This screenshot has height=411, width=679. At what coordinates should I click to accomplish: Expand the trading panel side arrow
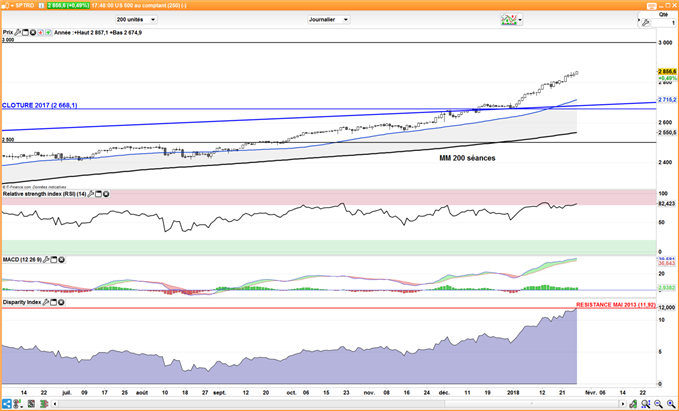(x=638, y=20)
